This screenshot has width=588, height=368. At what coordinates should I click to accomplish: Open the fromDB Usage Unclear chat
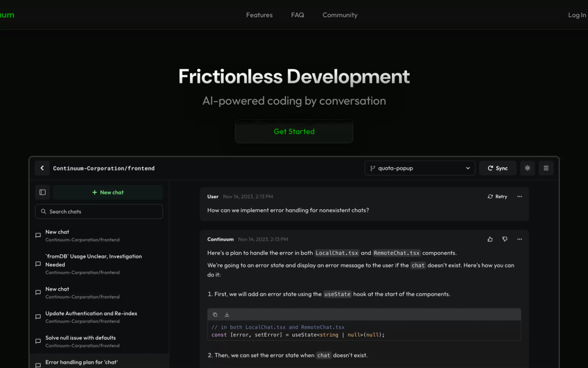click(x=99, y=264)
